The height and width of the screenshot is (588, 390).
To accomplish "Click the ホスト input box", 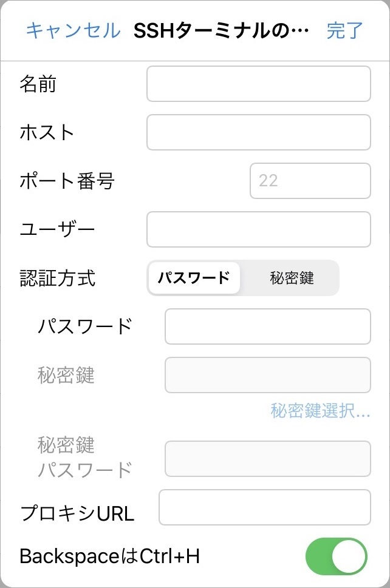I will [258, 132].
